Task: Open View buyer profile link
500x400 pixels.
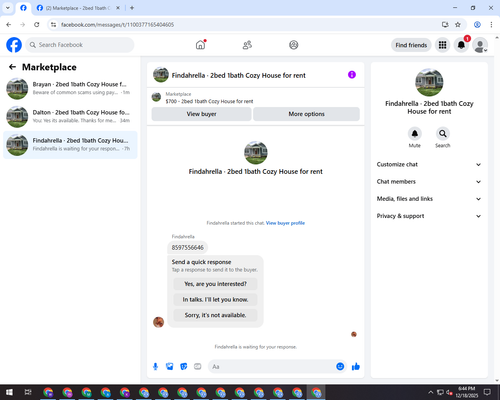Action: pyautogui.click(x=285, y=223)
